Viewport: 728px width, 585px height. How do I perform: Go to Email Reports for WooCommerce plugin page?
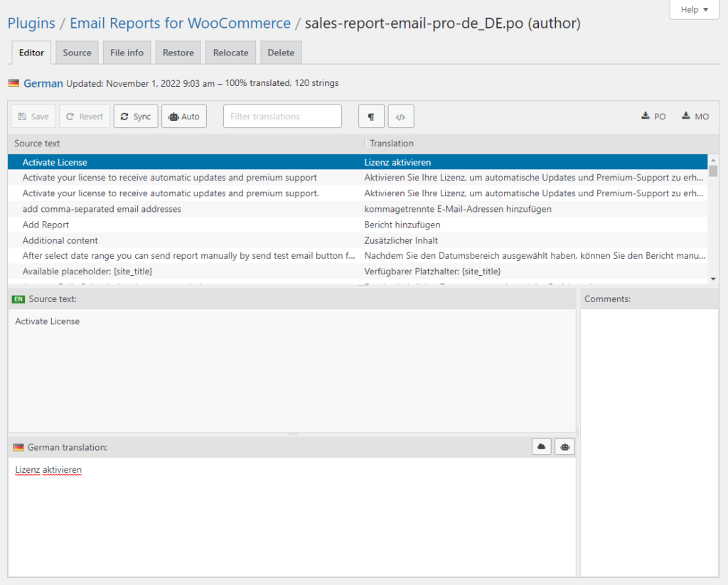click(180, 23)
